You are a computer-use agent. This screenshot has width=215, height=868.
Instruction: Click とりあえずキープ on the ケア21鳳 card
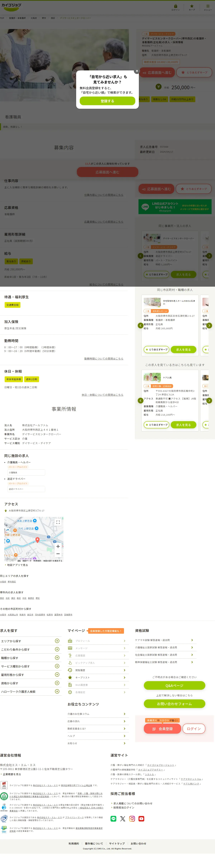click(156, 425)
